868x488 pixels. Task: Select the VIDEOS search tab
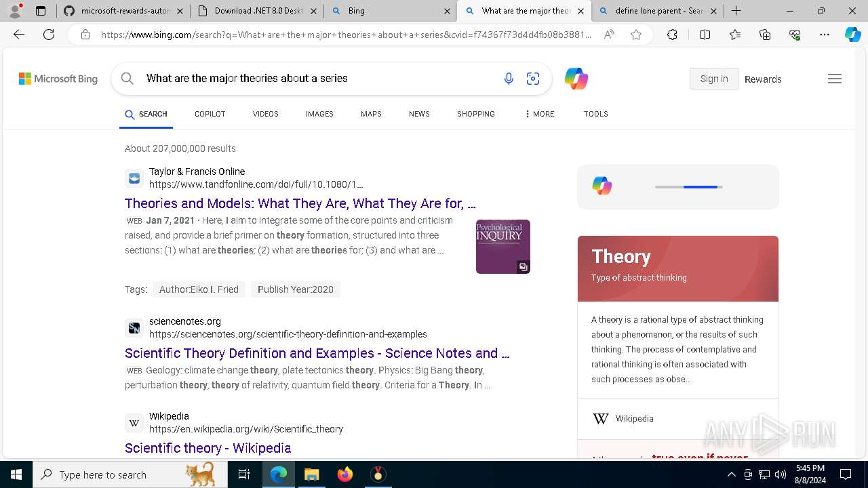pyautogui.click(x=266, y=114)
